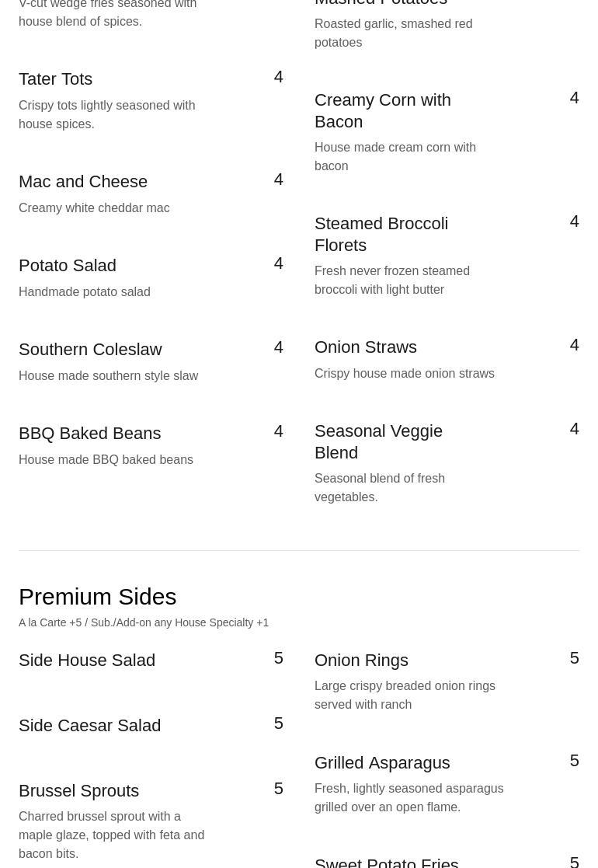Click the Tater Tots price 4
The width and height of the screenshot is (598, 868).
278,77
